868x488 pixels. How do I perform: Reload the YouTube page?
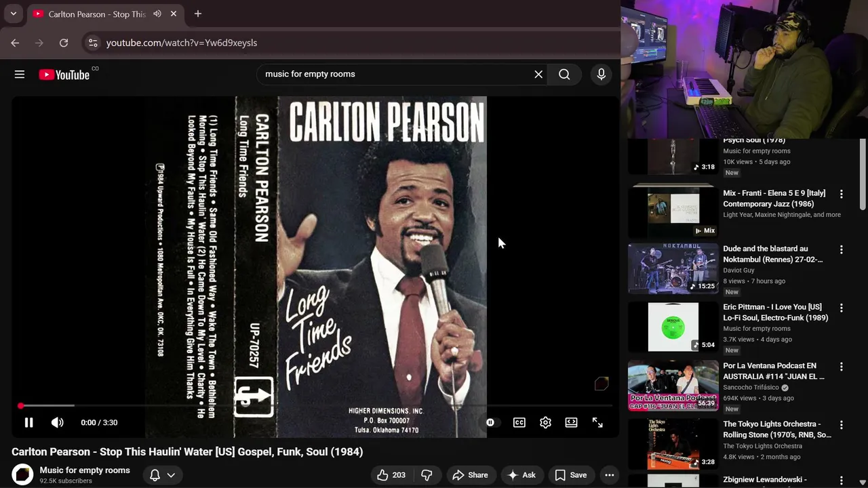click(64, 43)
